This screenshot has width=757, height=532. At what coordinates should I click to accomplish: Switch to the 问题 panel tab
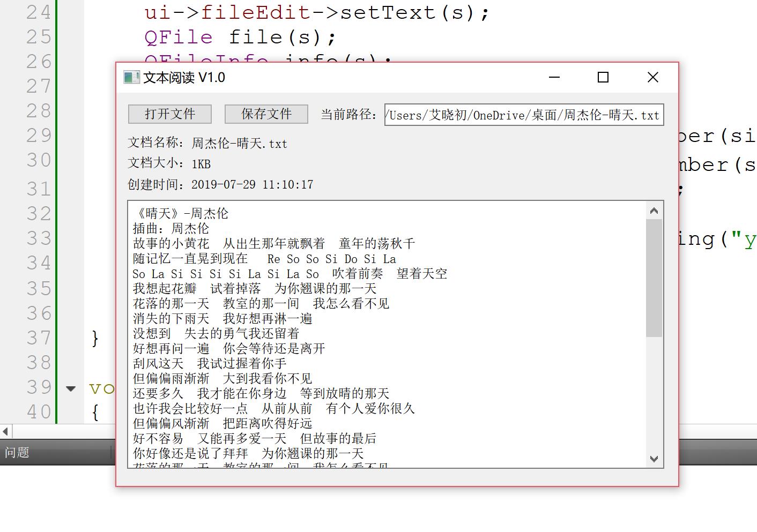tap(16, 452)
